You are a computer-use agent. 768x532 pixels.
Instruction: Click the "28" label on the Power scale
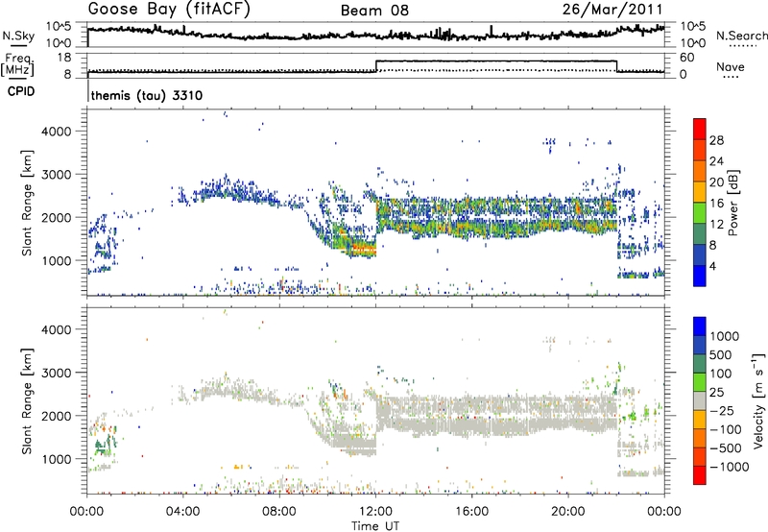tap(716, 140)
